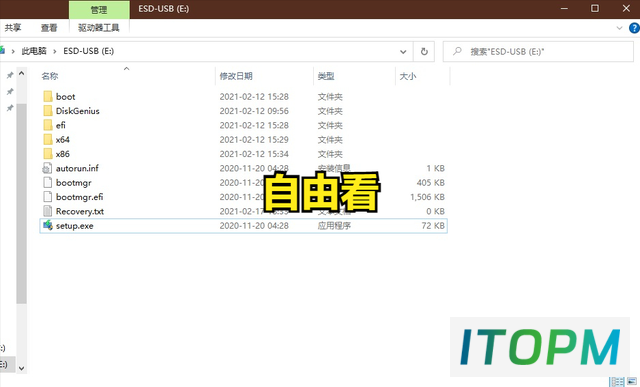The width and height of the screenshot is (640, 387).
Task: Select the x86 folder icon
Action: [x=48, y=154]
